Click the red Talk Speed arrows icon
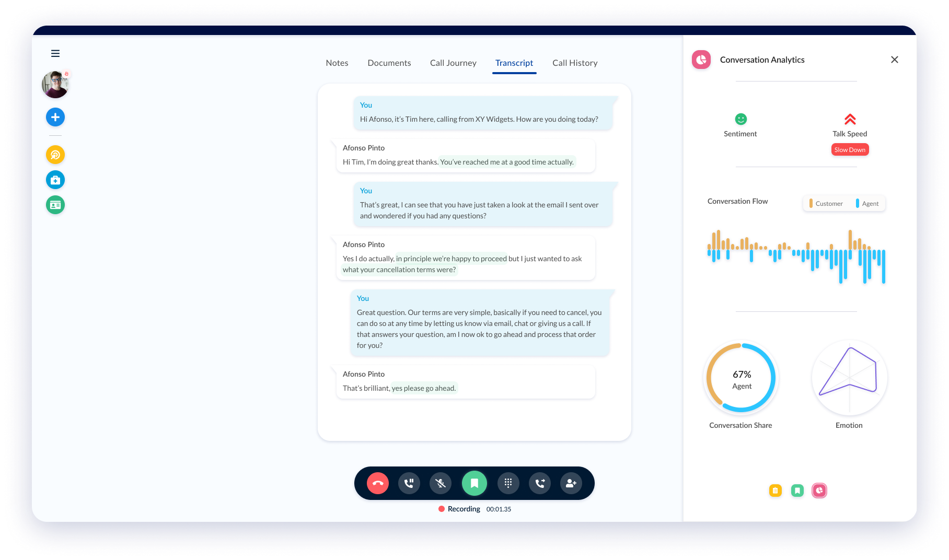 (850, 119)
